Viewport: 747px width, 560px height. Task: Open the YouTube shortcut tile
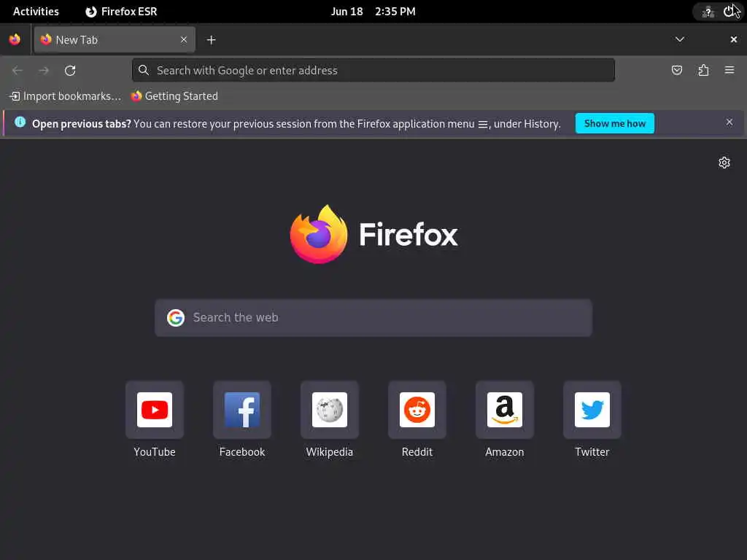[155, 410]
